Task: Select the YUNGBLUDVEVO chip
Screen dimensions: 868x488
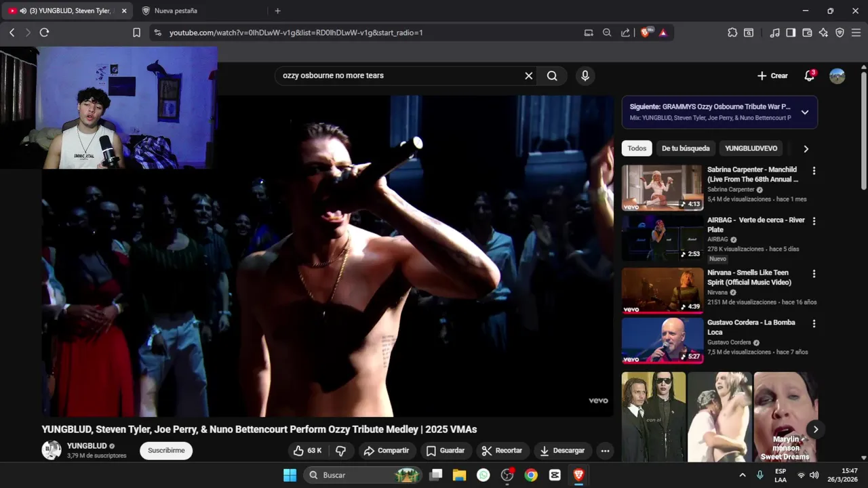Action: tap(751, 148)
